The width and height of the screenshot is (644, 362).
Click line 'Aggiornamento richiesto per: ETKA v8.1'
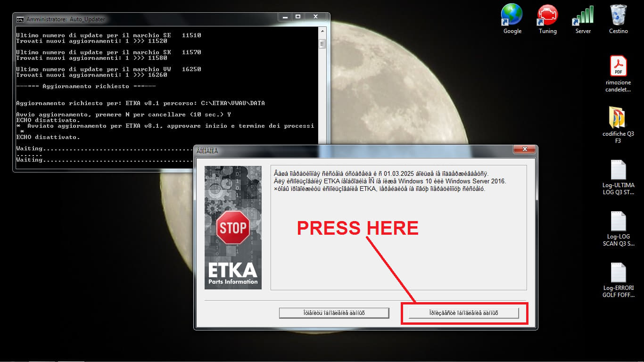(x=140, y=103)
